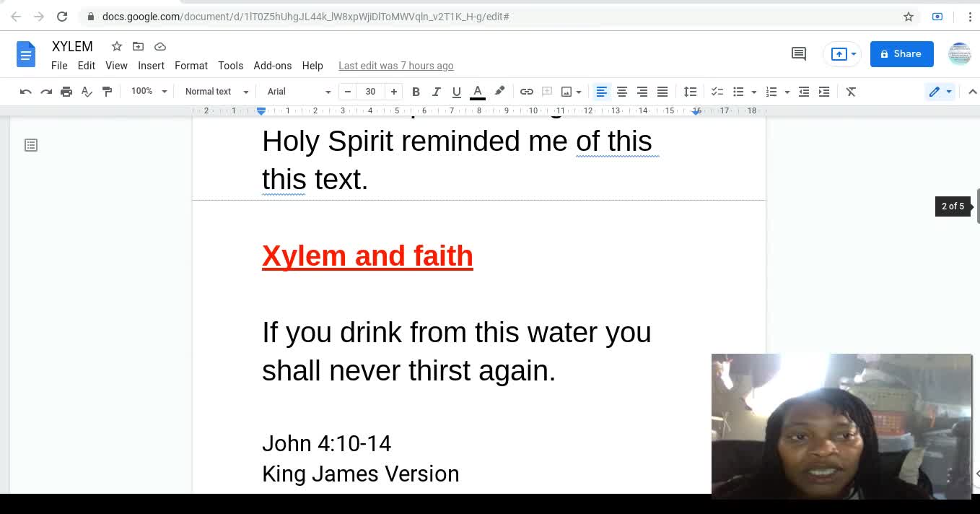Screen dimensions: 980x514
Task: Click the spelling and grammar check icon
Action: tap(87, 92)
